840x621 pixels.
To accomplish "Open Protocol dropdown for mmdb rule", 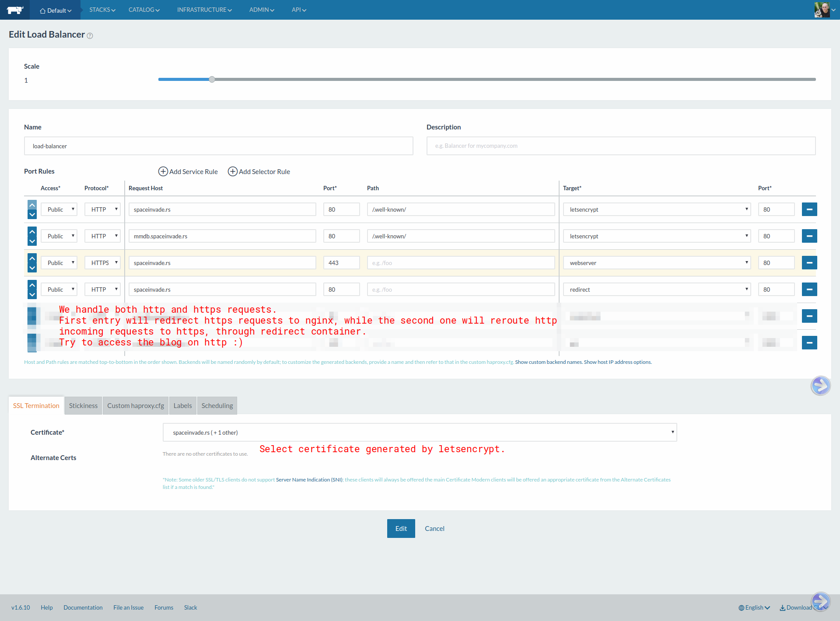I will (102, 236).
